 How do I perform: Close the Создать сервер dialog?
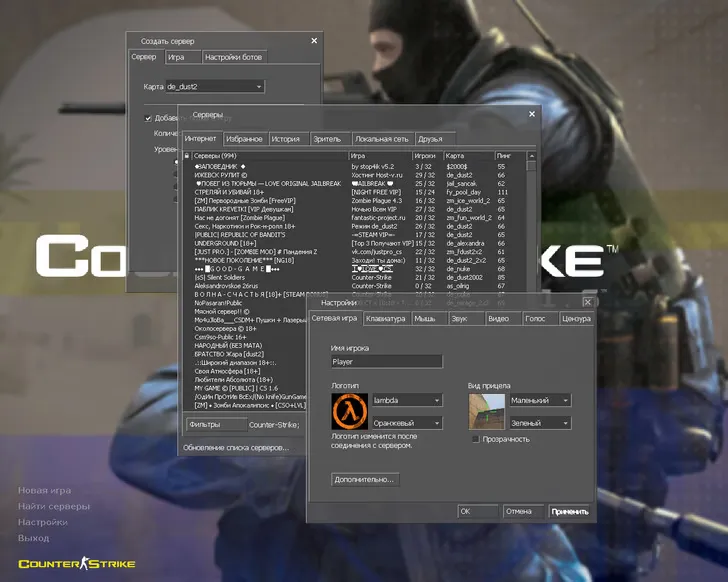click(x=314, y=41)
